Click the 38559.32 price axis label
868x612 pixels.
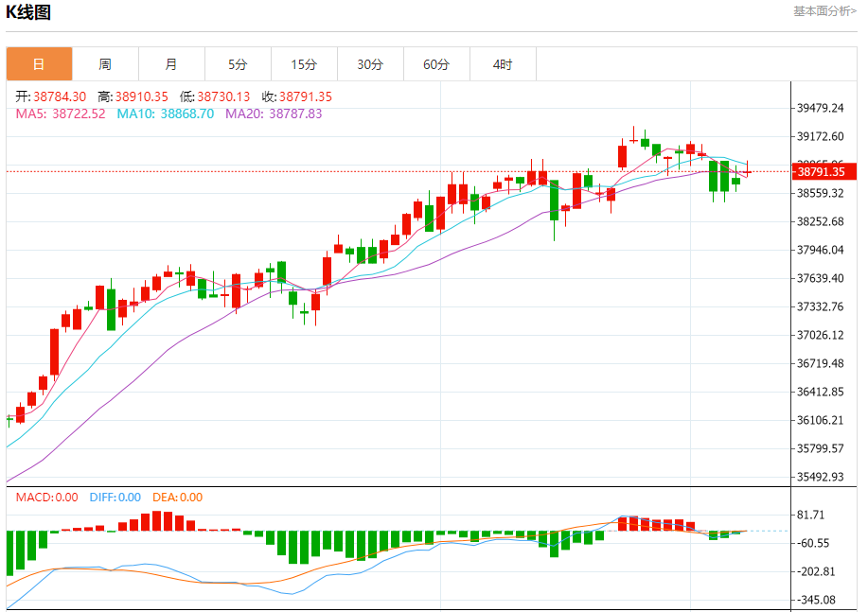click(821, 193)
